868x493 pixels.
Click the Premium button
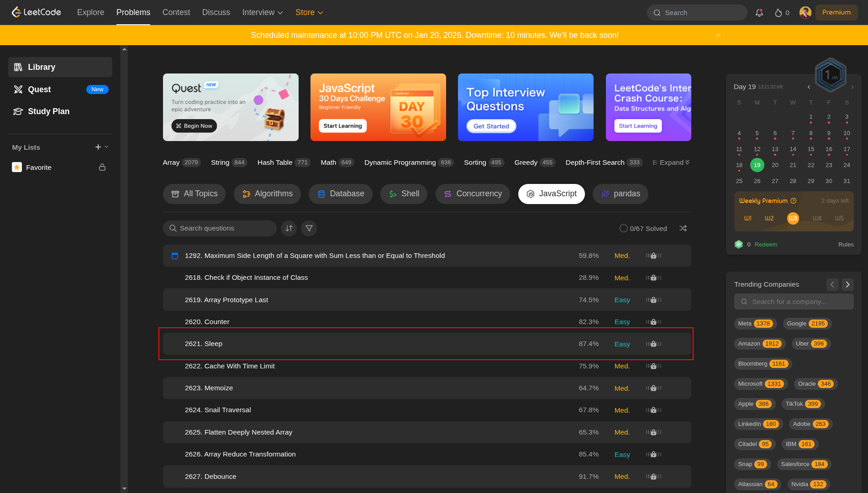[x=836, y=13]
